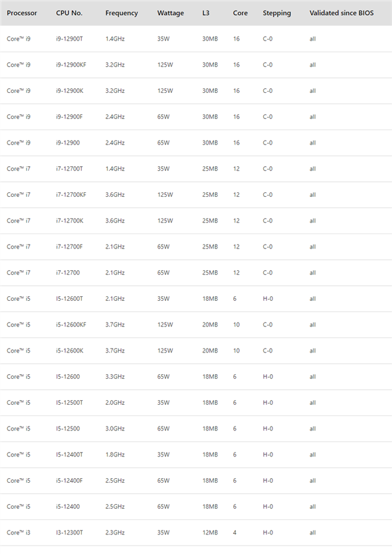This screenshot has height=554, width=392.
Task: Click the Processor column header
Action: [22, 13]
